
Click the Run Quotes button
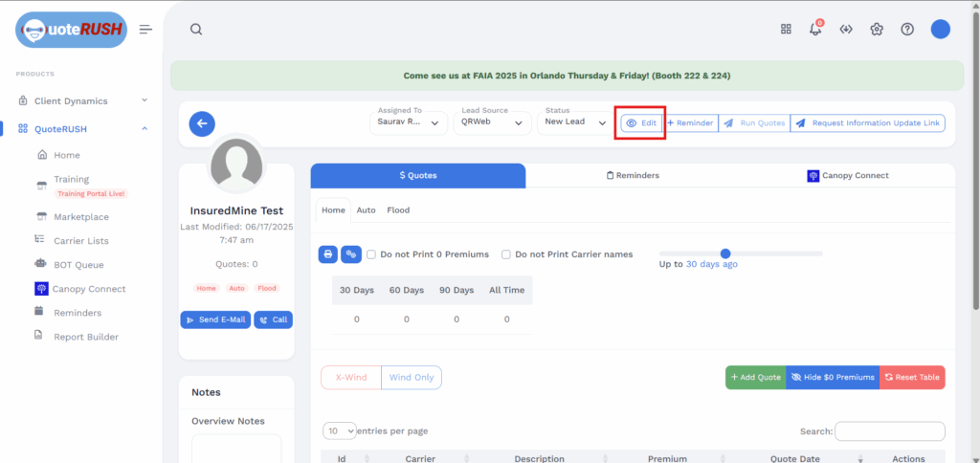[x=754, y=123]
